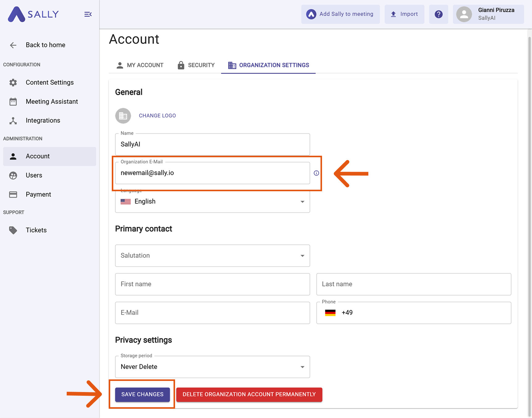Screen dimensions: 532x418
Task: Click the primary contact E-Mail field
Action: (212, 313)
